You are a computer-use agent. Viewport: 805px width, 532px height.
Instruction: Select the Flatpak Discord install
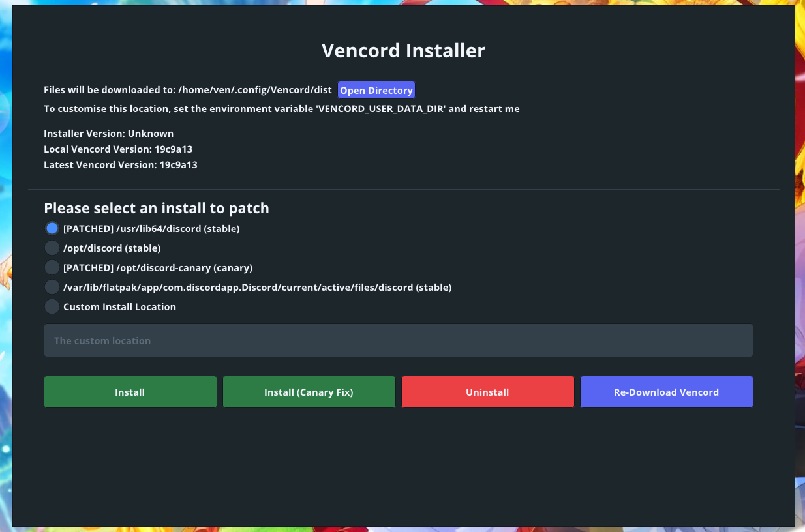(x=52, y=287)
